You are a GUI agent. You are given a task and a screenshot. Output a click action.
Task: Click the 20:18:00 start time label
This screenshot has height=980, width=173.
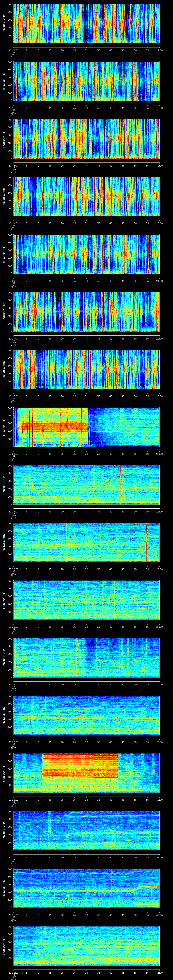click(14, 166)
